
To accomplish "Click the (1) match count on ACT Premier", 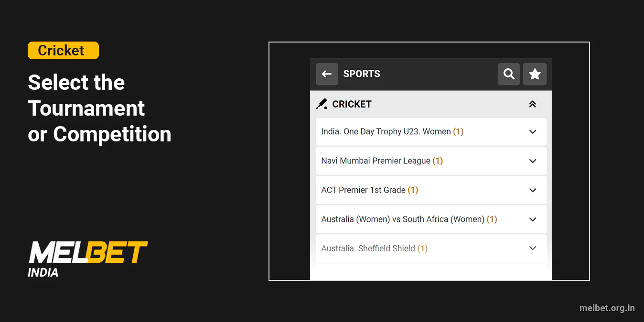I will [413, 190].
